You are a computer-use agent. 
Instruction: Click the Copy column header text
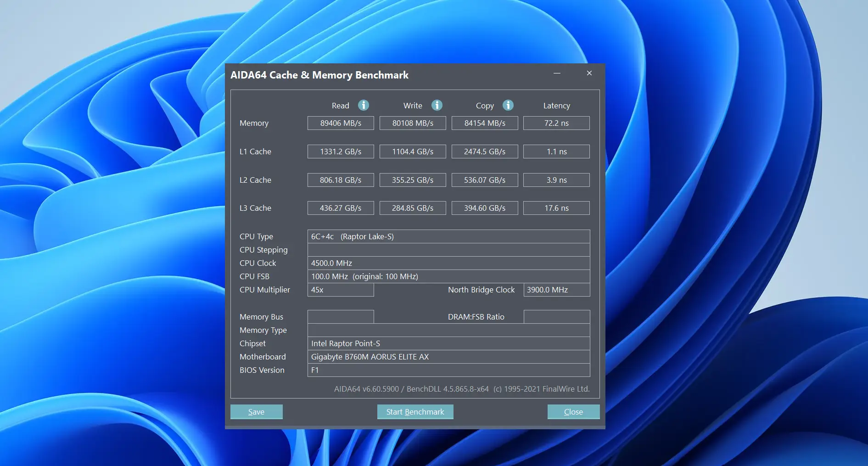click(485, 106)
